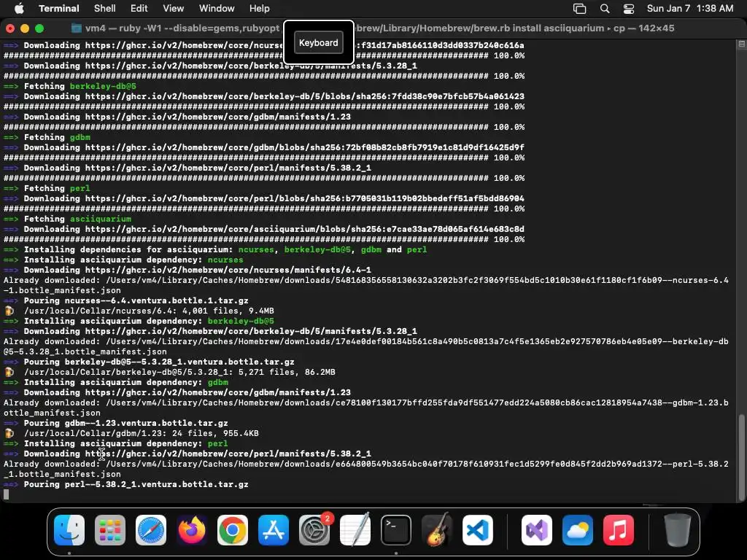The height and width of the screenshot is (560, 747).
Task: Launch GarageBand from the Dock
Action: pyautogui.click(x=437, y=529)
